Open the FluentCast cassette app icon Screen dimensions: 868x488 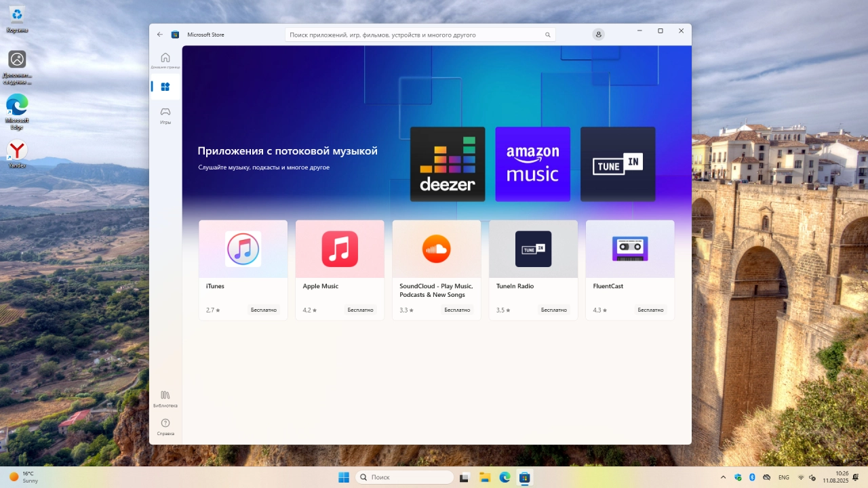pos(630,249)
